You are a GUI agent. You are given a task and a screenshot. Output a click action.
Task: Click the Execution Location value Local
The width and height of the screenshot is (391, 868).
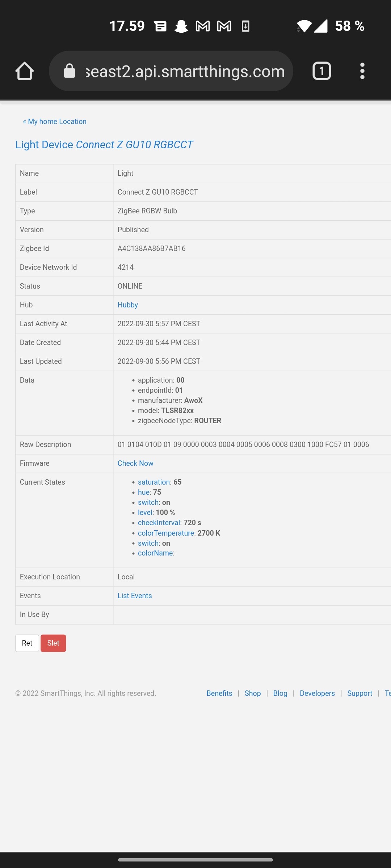coord(126,577)
